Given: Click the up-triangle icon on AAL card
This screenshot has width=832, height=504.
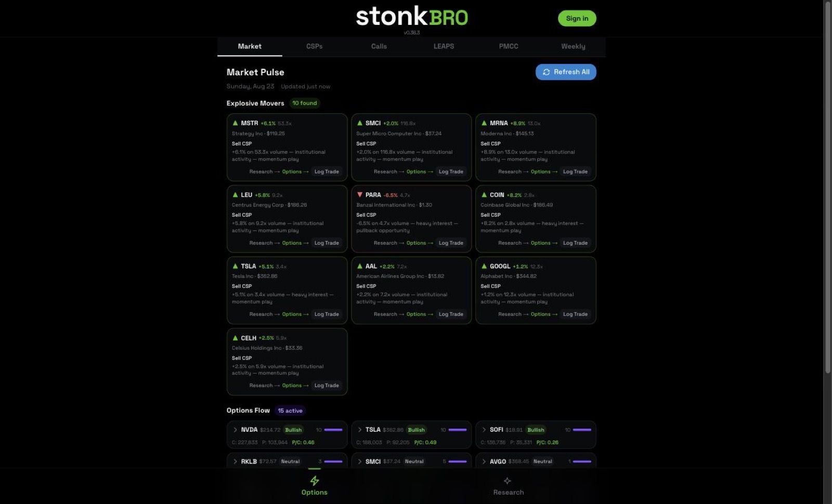Looking at the screenshot, I should pyautogui.click(x=359, y=266).
